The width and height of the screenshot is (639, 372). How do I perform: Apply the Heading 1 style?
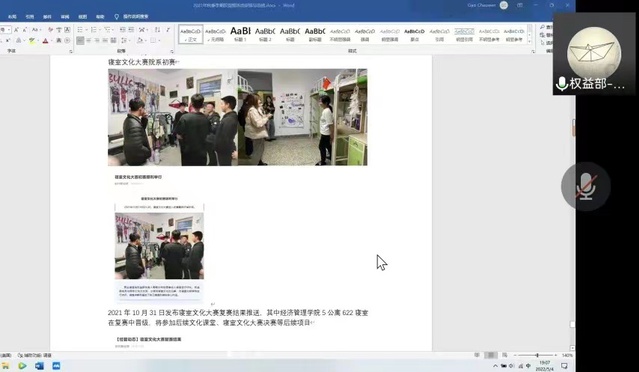240,34
